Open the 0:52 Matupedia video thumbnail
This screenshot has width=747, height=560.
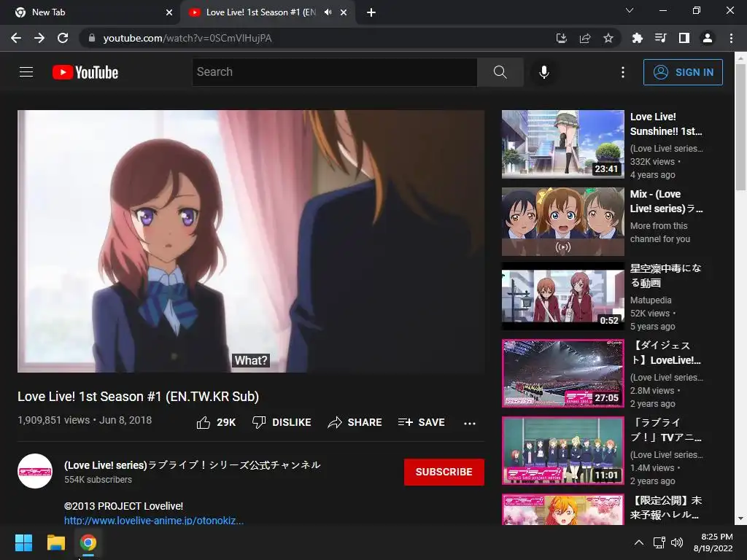point(562,296)
